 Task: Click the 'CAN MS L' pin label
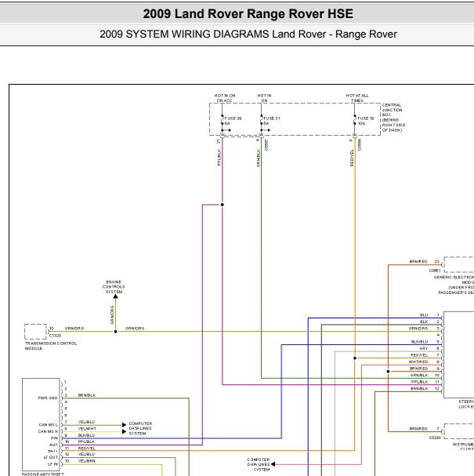click(48, 424)
